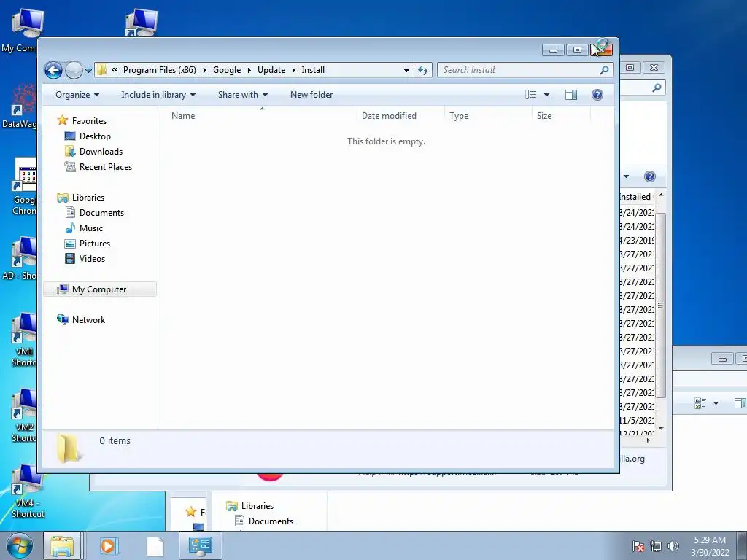747x560 pixels.
Task: Select Install in the address breadcrumb
Action: pyautogui.click(x=312, y=70)
